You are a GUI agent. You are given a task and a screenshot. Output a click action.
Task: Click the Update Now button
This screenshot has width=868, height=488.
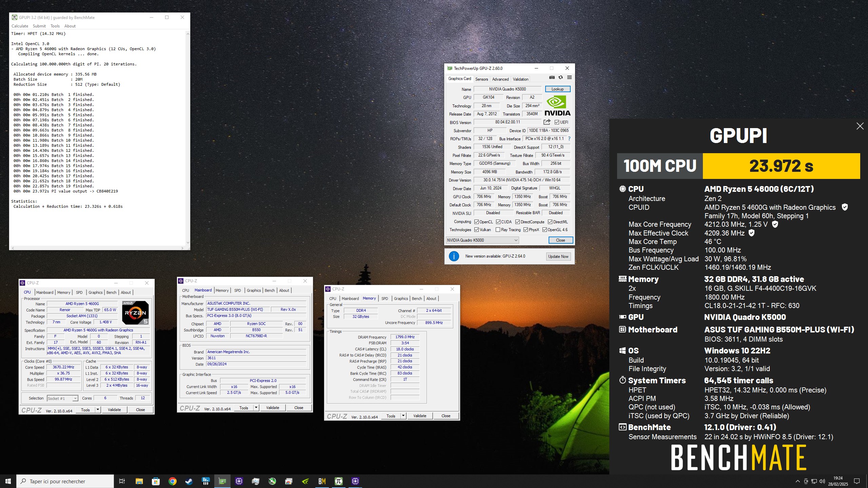[x=558, y=257]
